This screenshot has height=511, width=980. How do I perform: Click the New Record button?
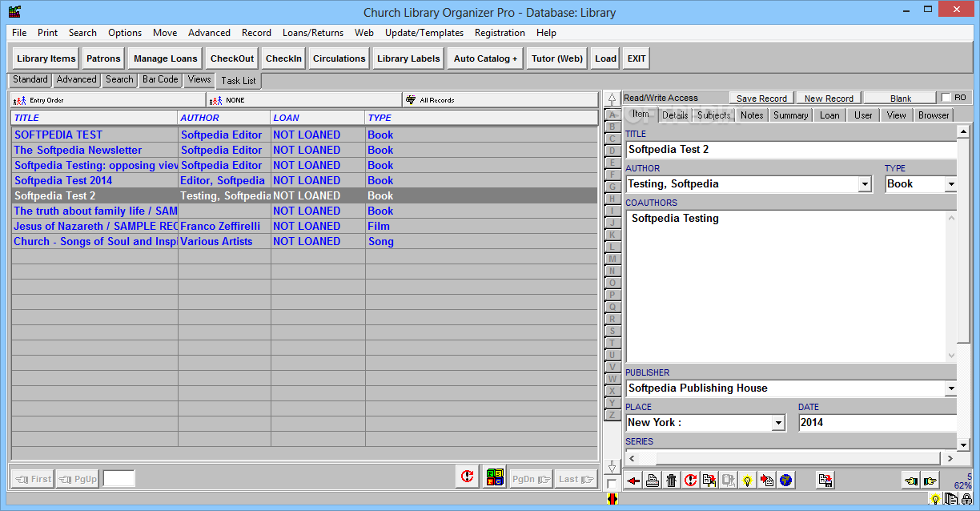coord(829,98)
